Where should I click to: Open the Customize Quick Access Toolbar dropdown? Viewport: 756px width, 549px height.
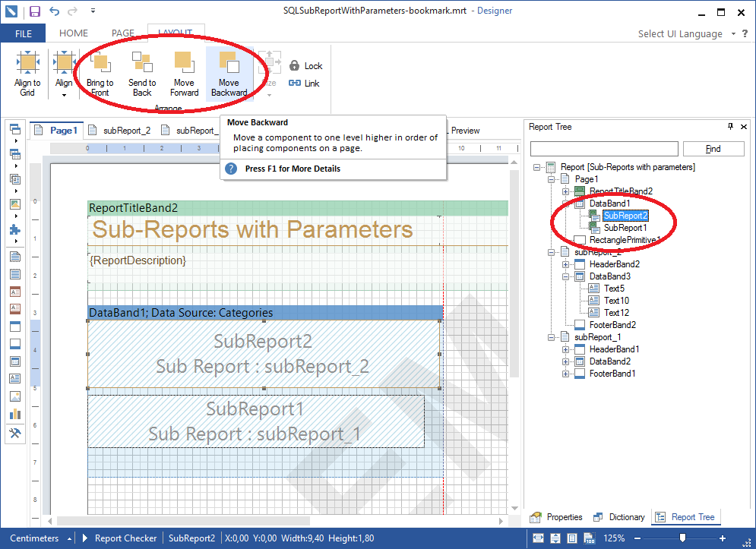click(93, 11)
